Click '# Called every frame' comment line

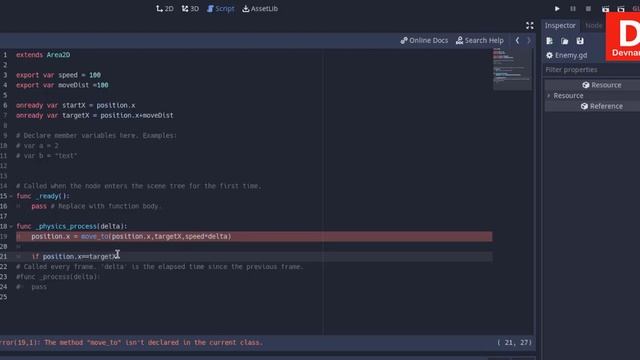[160, 267]
